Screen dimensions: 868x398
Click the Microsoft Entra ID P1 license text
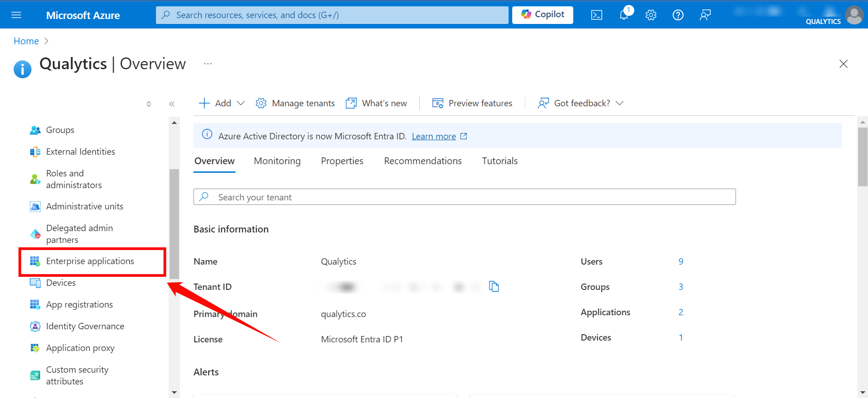pos(362,339)
